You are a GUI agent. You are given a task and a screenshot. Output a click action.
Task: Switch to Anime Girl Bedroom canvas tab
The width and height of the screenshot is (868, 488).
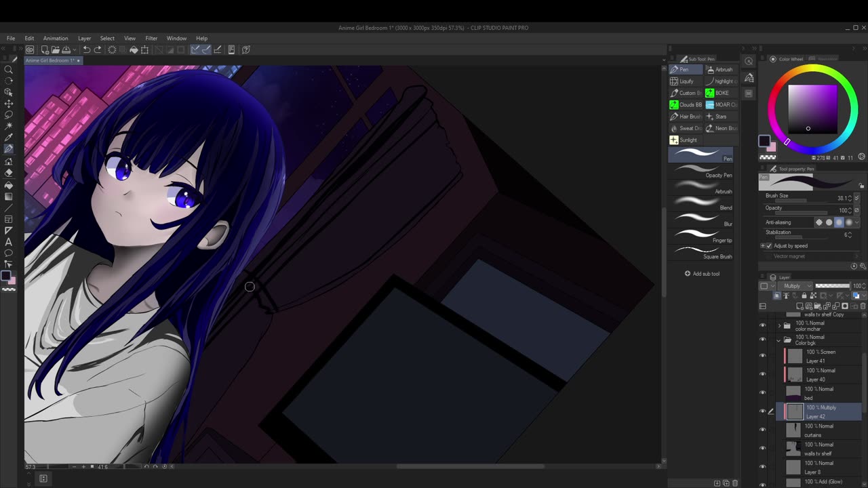tap(52, 60)
